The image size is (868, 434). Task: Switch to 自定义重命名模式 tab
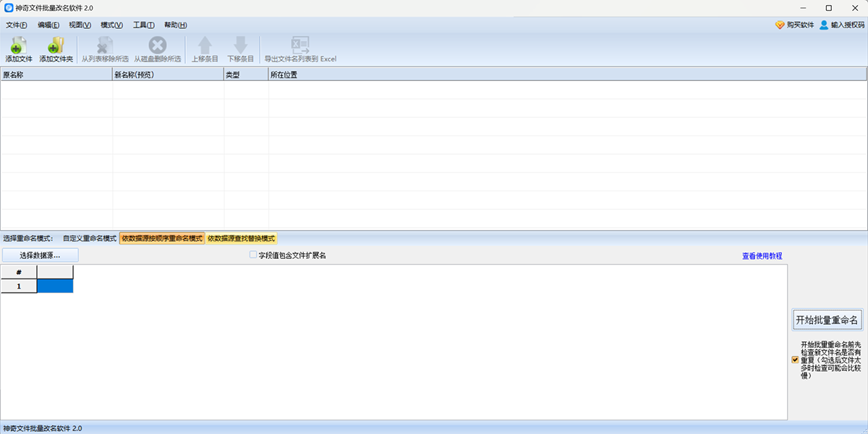pos(90,238)
